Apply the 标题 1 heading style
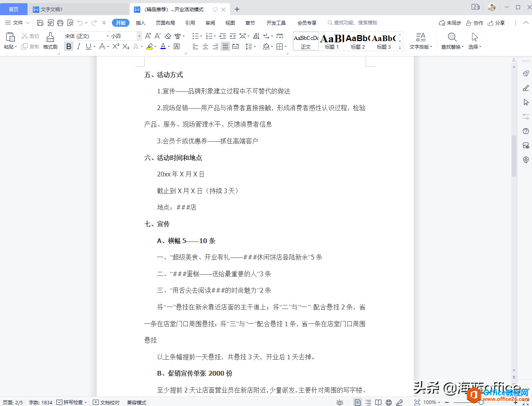This screenshot has width=532, height=406. tap(332, 41)
